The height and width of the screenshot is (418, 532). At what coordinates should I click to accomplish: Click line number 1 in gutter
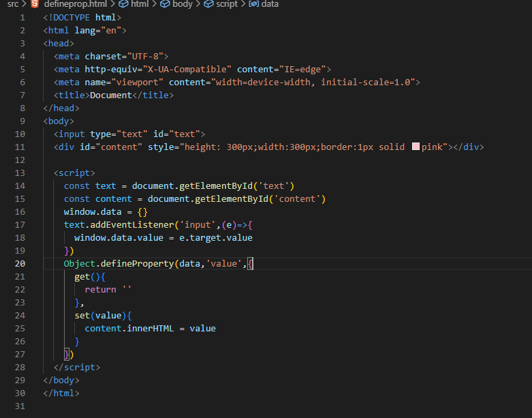(x=22, y=17)
